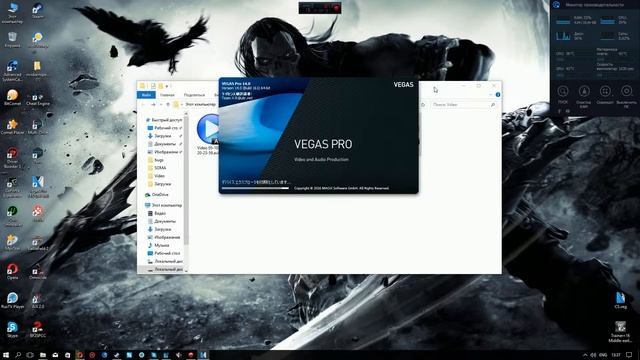Viewport: 640px width, 360px height.
Task: Select the .reg file icon on the desktop
Action: pos(620,300)
